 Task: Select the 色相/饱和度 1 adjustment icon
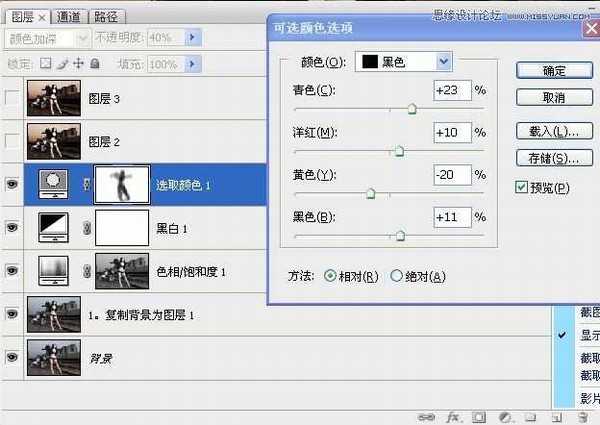54,271
